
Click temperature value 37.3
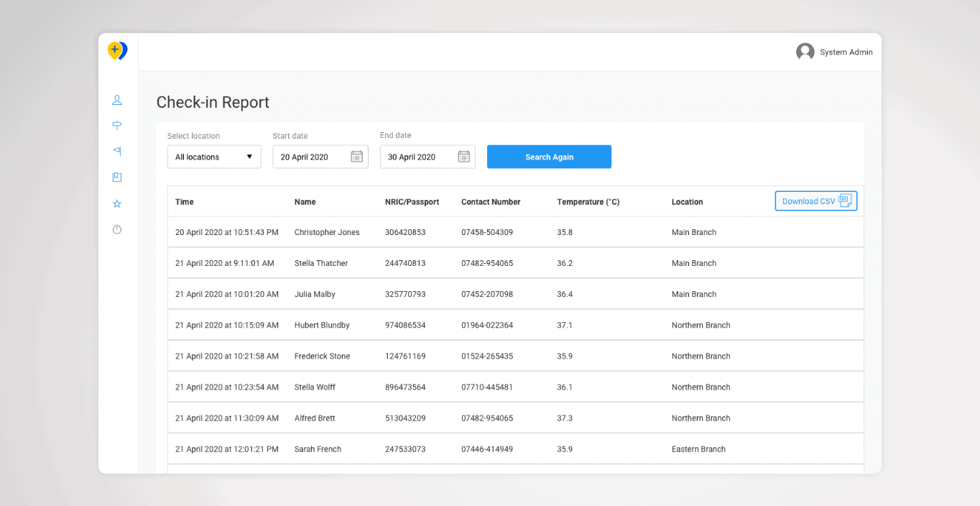(x=565, y=418)
